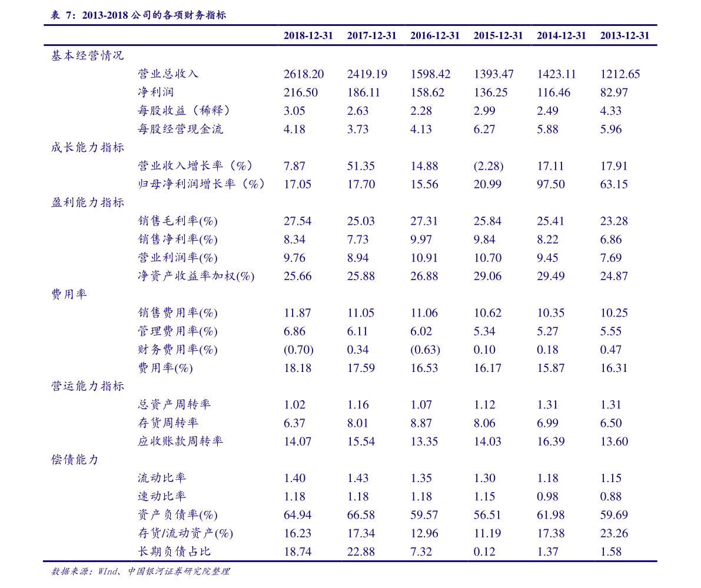
Task: Select the 偿债能力 section heading
Action: pyautogui.click(x=75, y=460)
